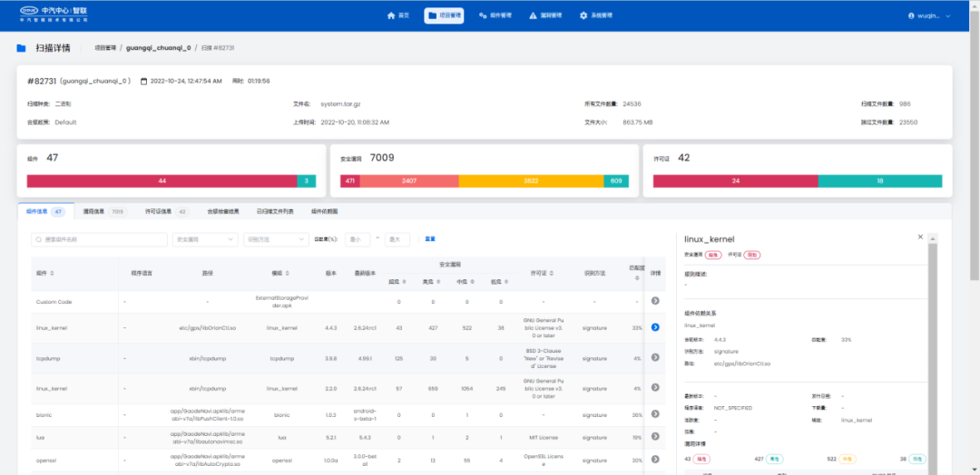Open details arrow for tcpdump 3.9.8 row

[x=655, y=357]
